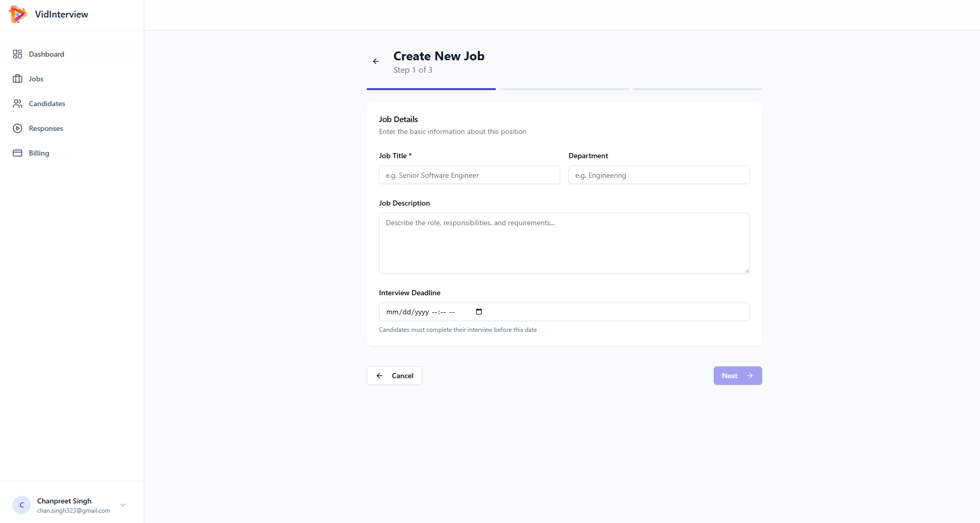Click the Interview Deadline date-time field
The width and height of the screenshot is (980, 523).
click(x=592, y=312)
